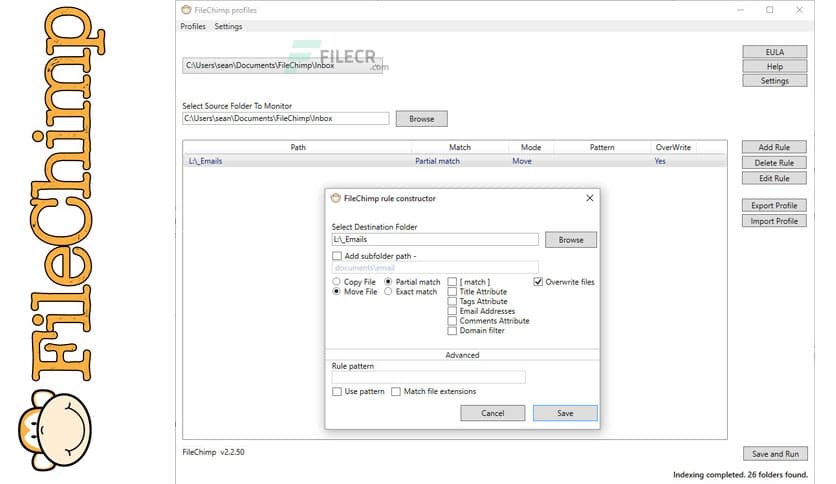Uncheck the Overwrite files checkbox
Viewport: 836px width, 484px height.
click(538, 281)
